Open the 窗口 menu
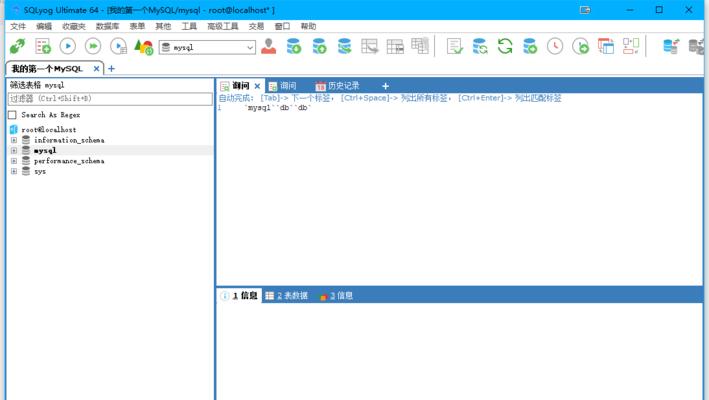Image resolution: width=709 pixels, height=400 pixels. (282, 26)
